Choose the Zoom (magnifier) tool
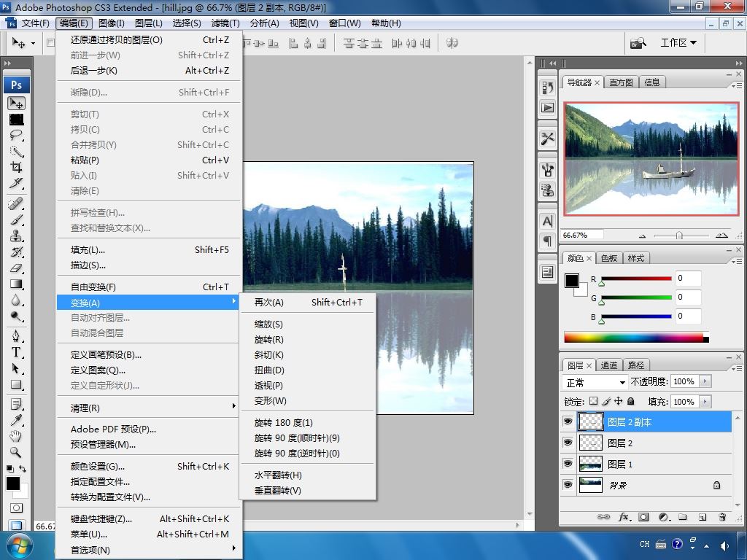The image size is (747, 560). coord(16,452)
